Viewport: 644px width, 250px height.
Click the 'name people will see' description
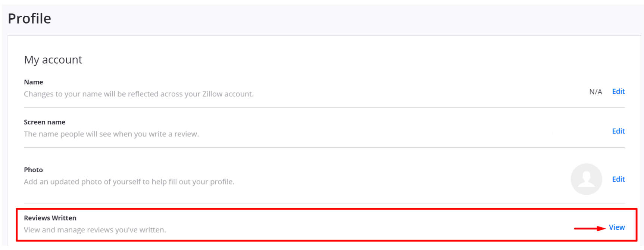click(111, 134)
